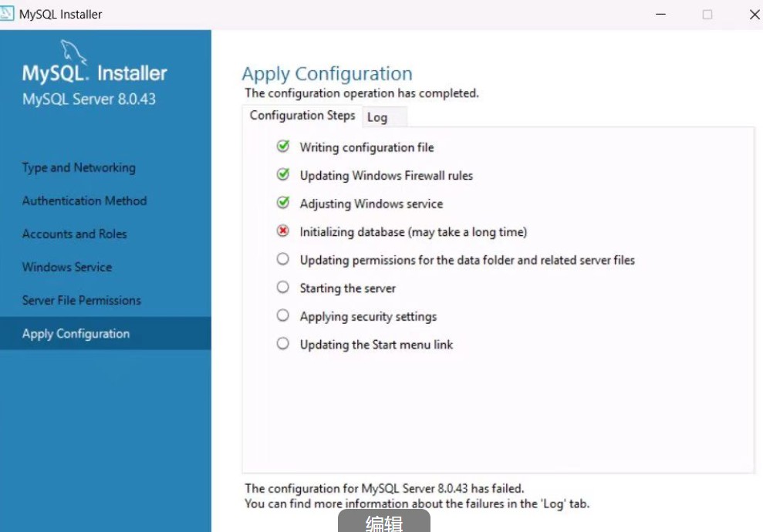
Task: Click circle beside Starting the server
Action: click(282, 288)
